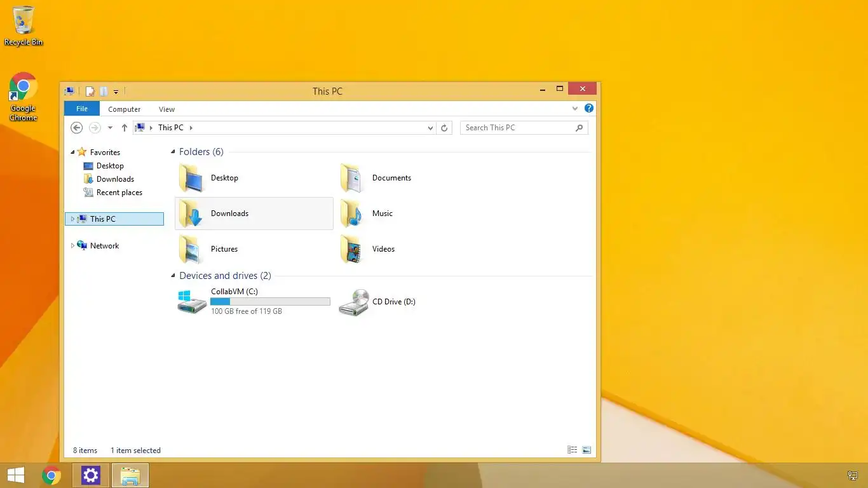Viewport: 868px width, 488px height.
Task: Click the This PC breadcrumb in address bar
Action: coord(170,128)
